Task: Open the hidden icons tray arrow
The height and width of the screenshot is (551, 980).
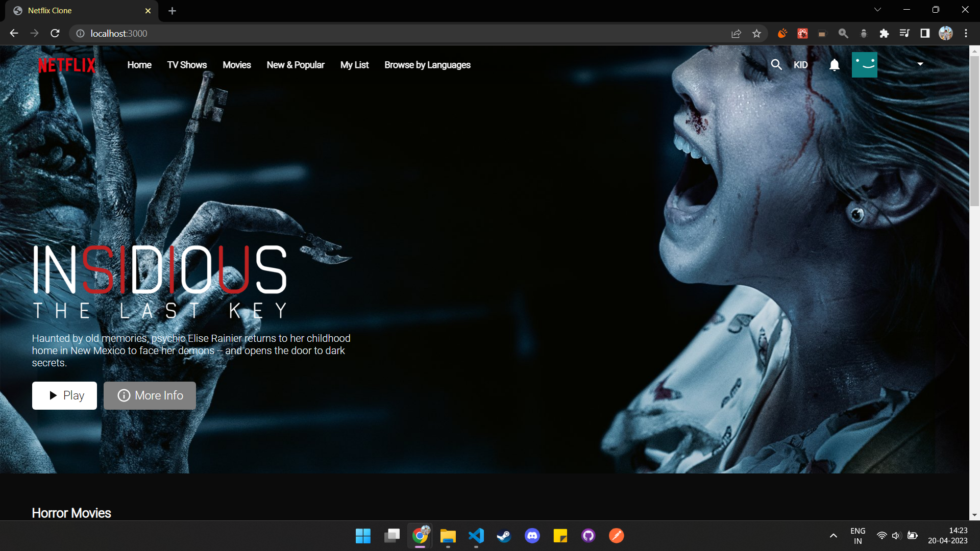Action: coord(833,535)
